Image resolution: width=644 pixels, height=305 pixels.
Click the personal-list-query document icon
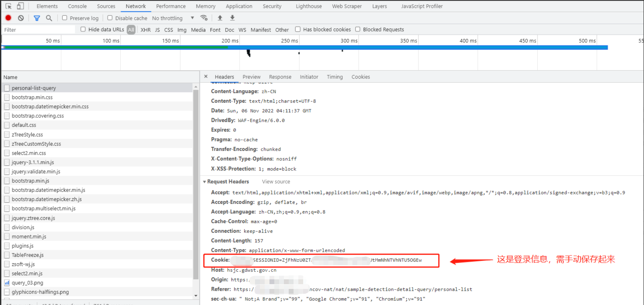pyautogui.click(x=7, y=88)
